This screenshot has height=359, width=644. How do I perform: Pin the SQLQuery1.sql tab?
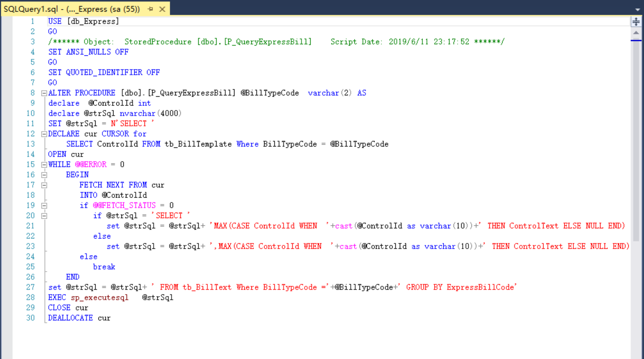coord(151,9)
